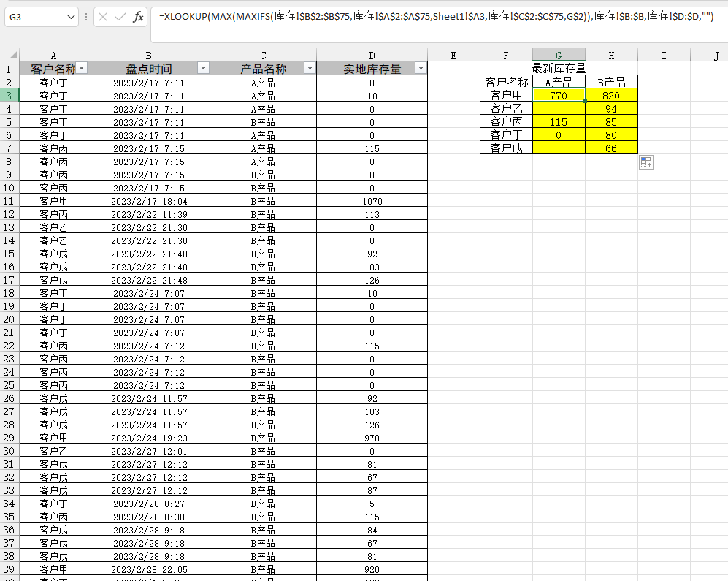Click cell D39 with value 920
728x581 pixels.
coord(372,569)
